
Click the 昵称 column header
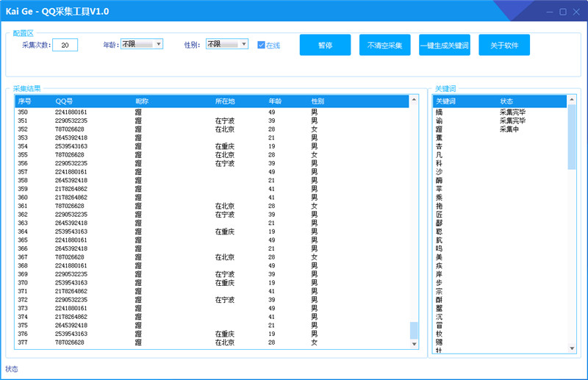142,101
